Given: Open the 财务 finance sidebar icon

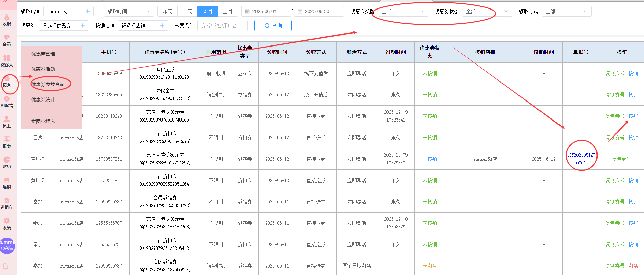Looking at the screenshot, I should (x=7, y=163).
